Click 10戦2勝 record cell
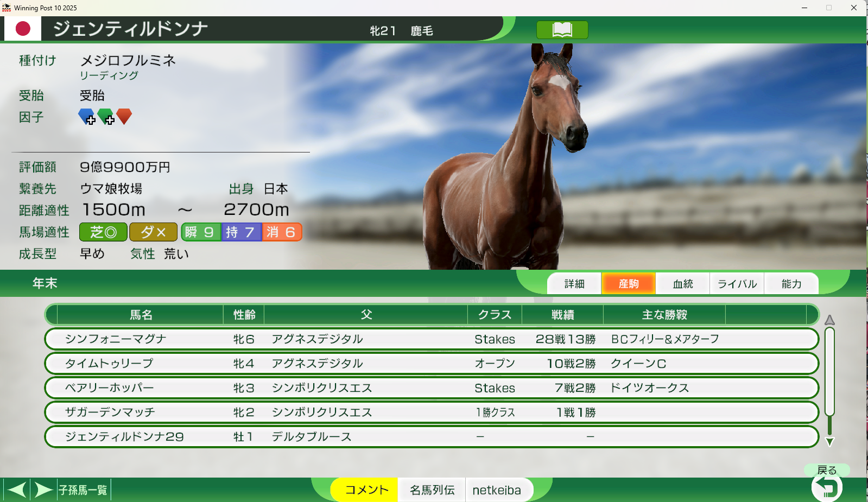This screenshot has height=502, width=868. (571, 364)
